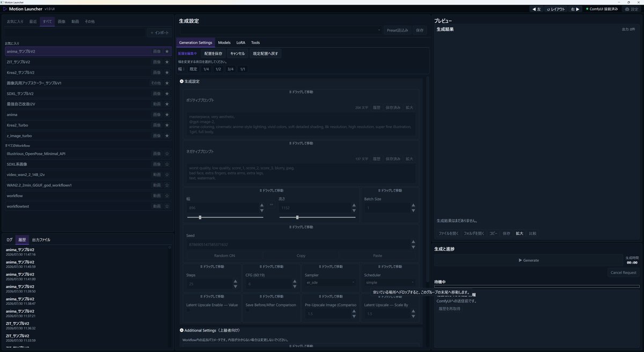Click the 設定 gear button
Screen dimensions: 644x352
(x=631, y=9)
